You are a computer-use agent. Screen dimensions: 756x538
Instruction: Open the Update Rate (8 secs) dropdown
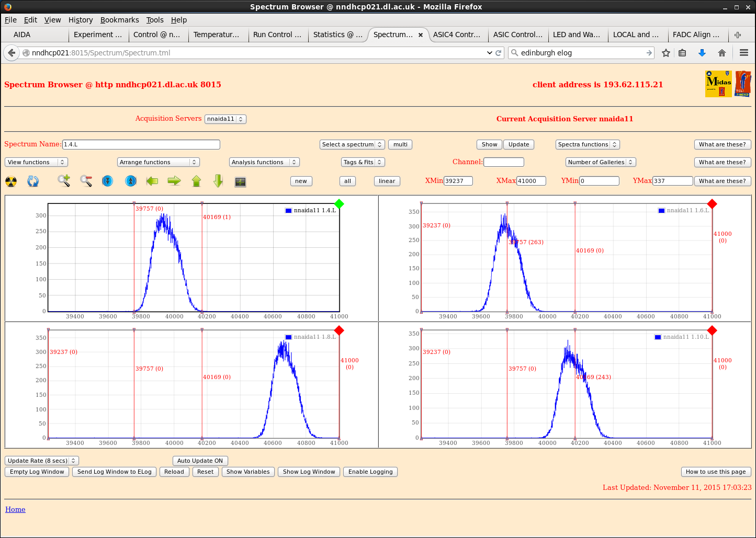[42, 461]
